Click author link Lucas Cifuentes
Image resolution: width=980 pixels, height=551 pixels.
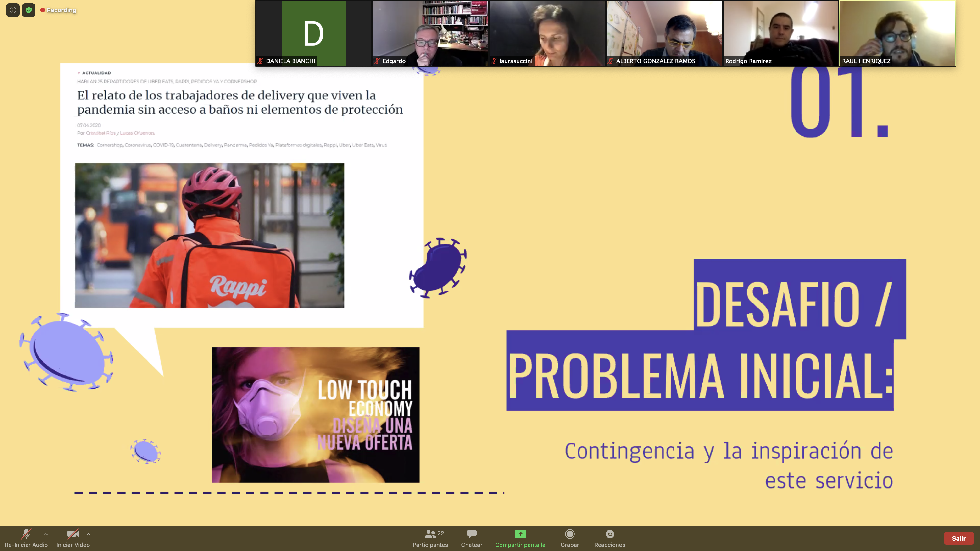click(137, 133)
